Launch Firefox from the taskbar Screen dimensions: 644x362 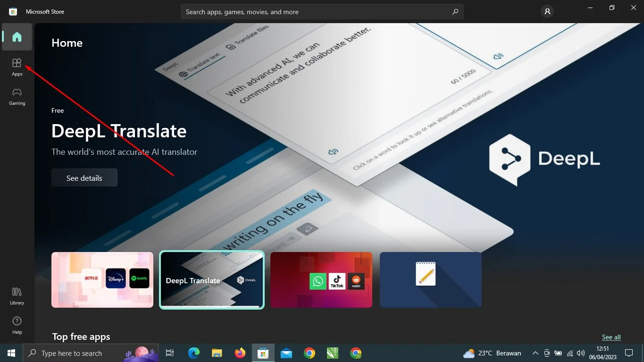(x=240, y=353)
